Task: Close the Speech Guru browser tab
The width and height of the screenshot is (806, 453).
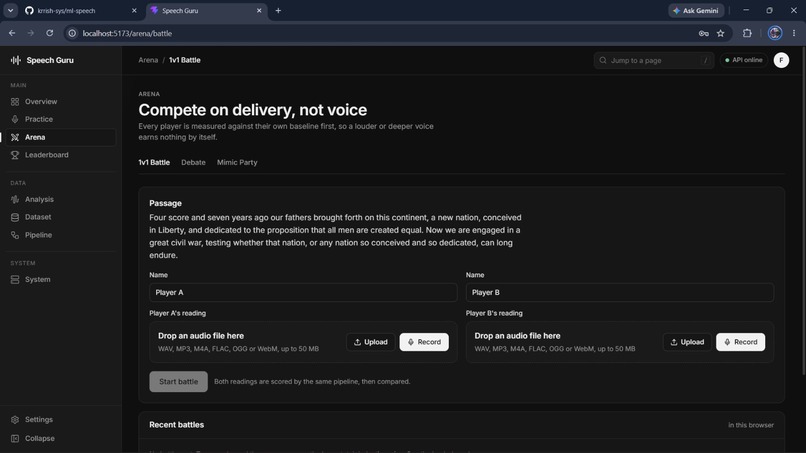Action: [x=259, y=10]
